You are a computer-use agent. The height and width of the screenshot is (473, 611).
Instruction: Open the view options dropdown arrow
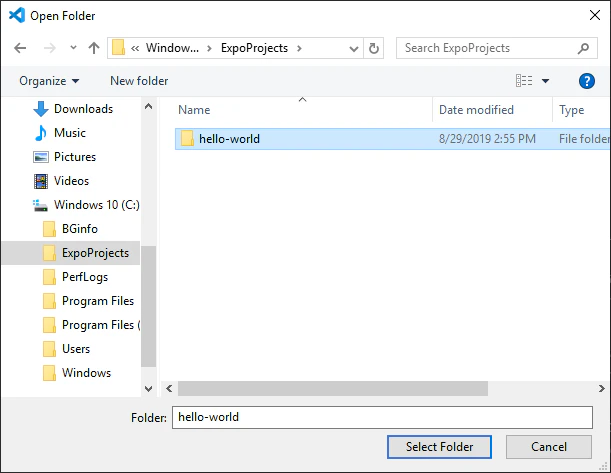[546, 81]
